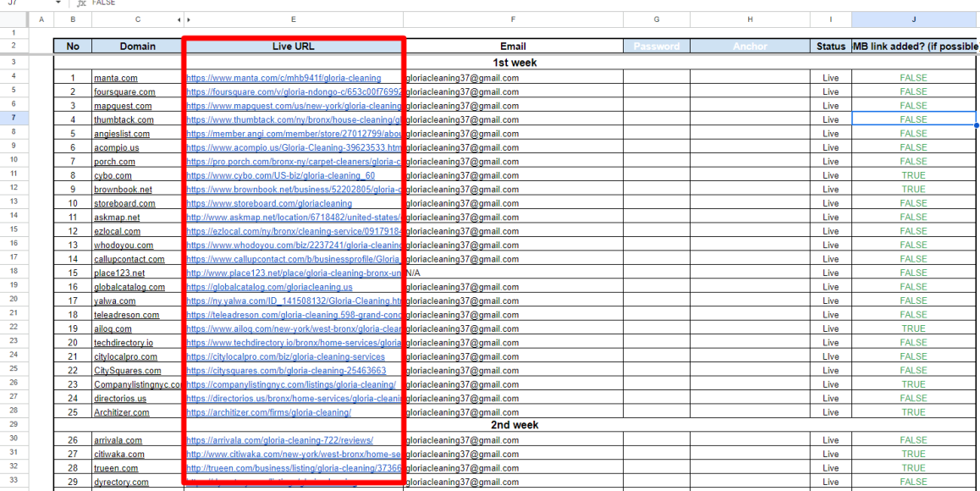The width and height of the screenshot is (980, 491).
Task: Select the column G header
Action: click(x=656, y=20)
